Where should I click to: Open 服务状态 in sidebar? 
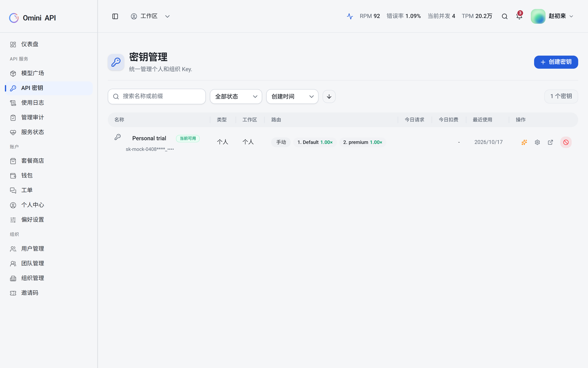(x=49, y=132)
